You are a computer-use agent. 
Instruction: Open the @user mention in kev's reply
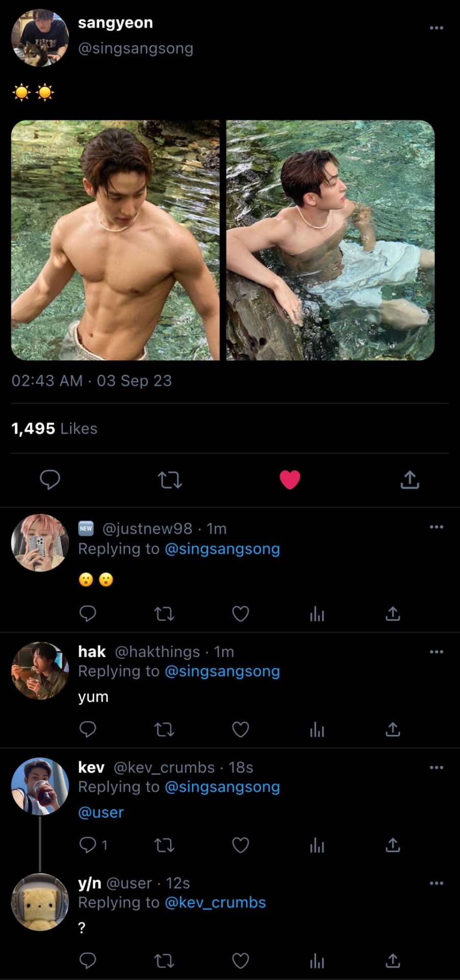pyautogui.click(x=101, y=812)
